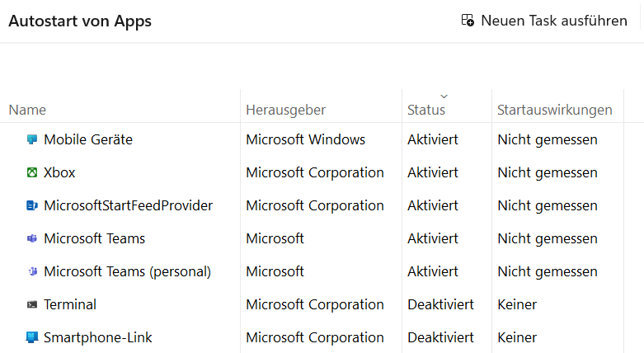Click the MicrosoftStartFeedProvider icon
This screenshot has height=353, width=644.
coord(32,205)
